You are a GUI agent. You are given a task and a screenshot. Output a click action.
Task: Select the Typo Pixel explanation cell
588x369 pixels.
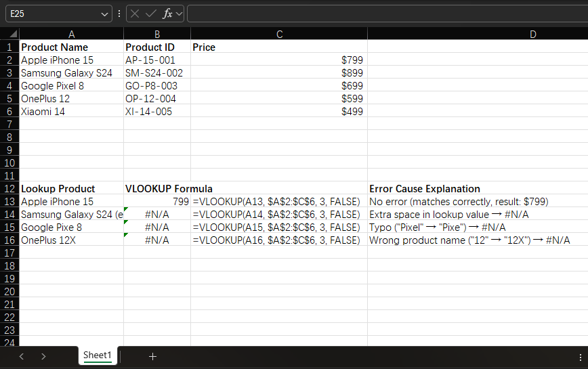[478, 227]
